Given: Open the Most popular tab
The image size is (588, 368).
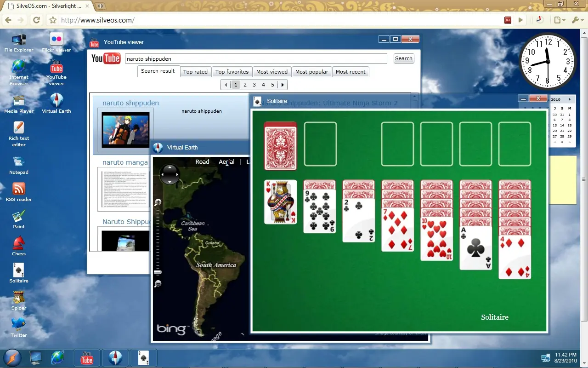Looking at the screenshot, I should pos(312,72).
